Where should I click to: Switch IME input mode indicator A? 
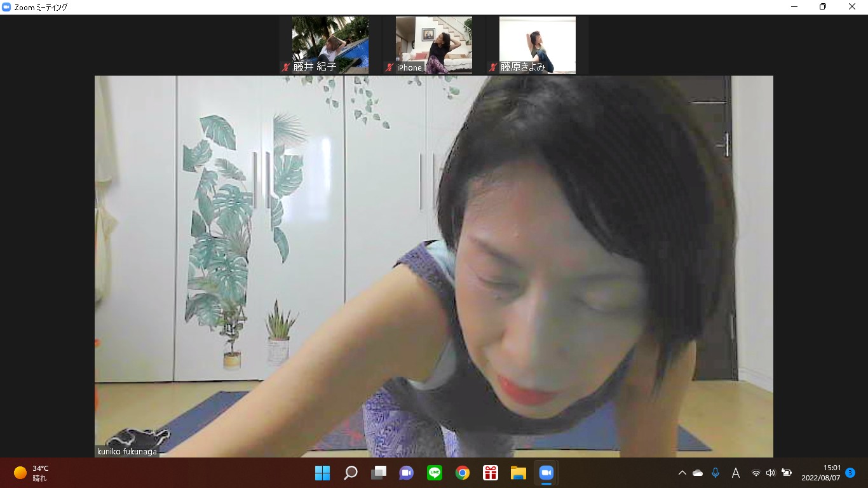(735, 473)
